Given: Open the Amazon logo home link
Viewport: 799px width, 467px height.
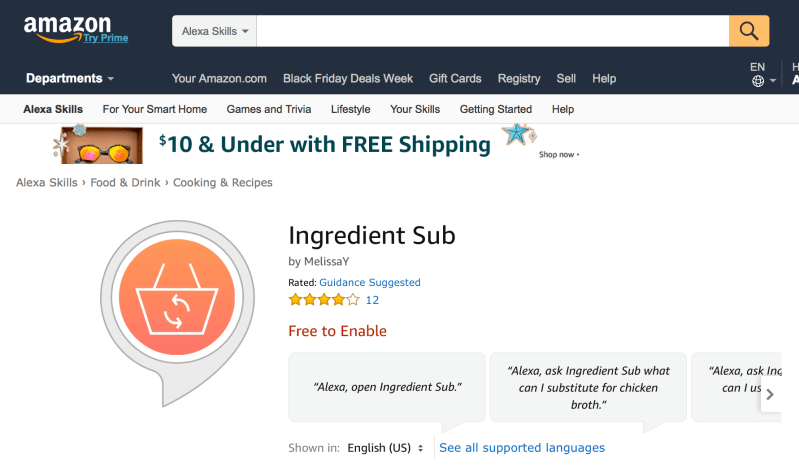Looking at the screenshot, I should click(x=67, y=29).
